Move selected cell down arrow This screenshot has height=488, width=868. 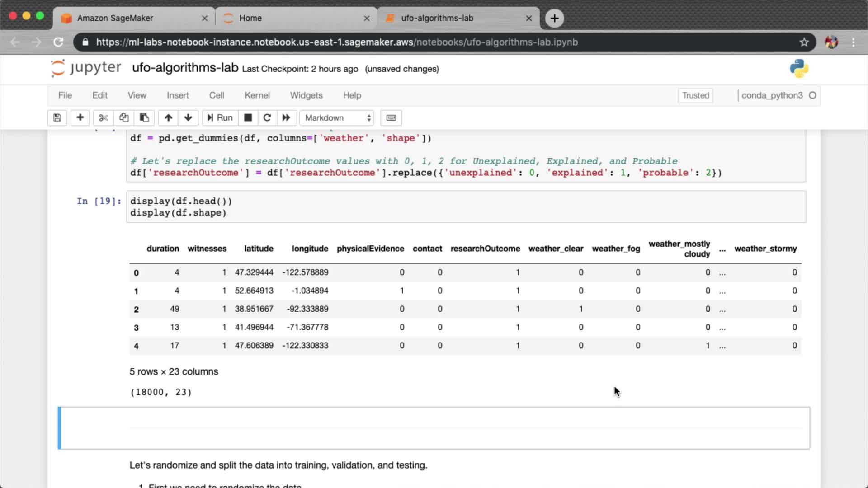(x=188, y=118)
